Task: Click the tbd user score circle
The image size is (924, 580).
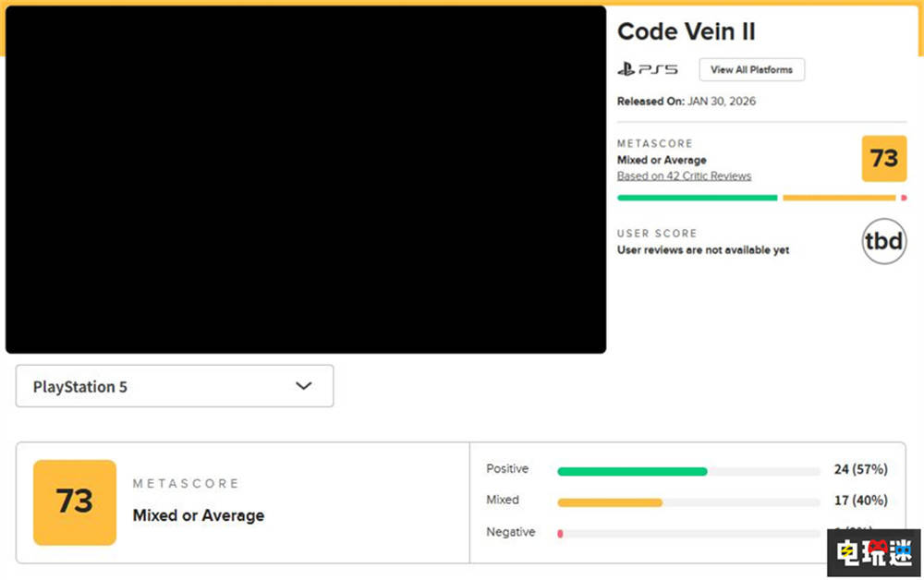Action: [x=883, y=241]
